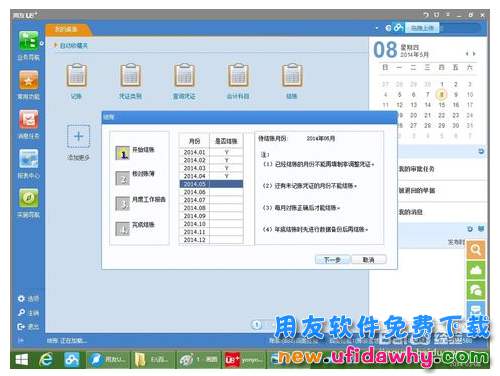Click the 下一步 next button
The width and height of the screenshot is (500, 376).
332,260
